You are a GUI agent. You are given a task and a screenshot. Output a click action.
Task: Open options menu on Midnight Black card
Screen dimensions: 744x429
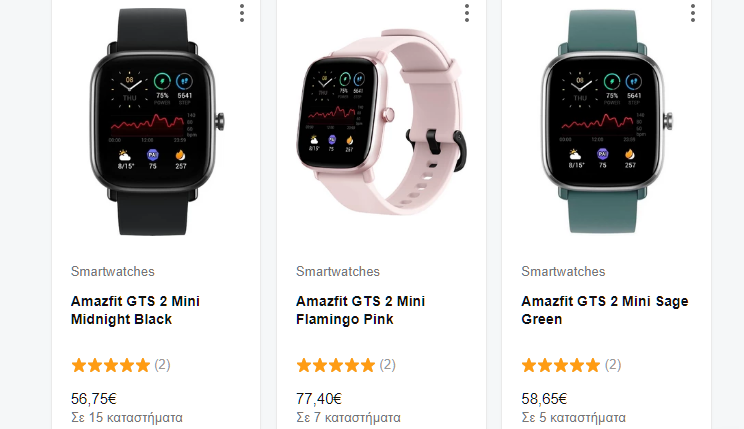click(x=242, y=13)
